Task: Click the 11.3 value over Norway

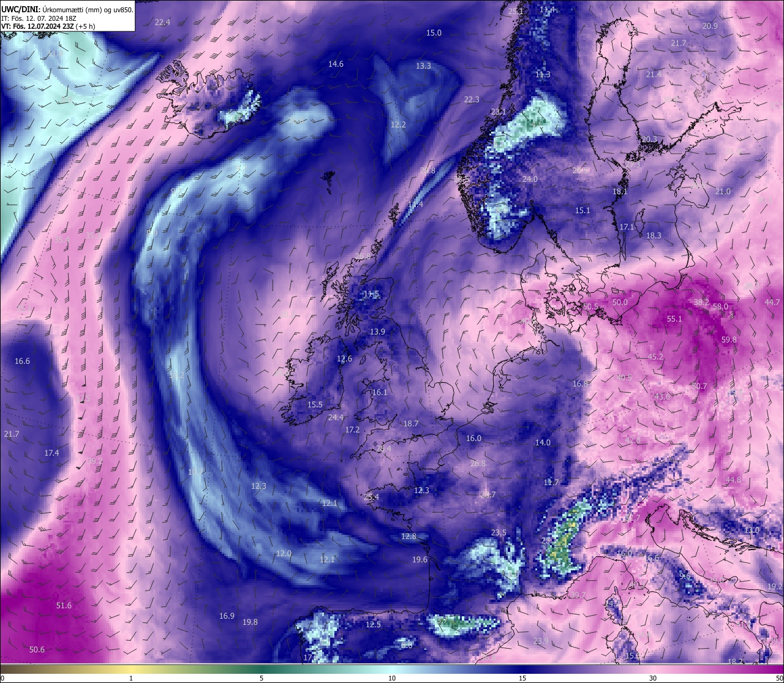Action: coord(543,75)
